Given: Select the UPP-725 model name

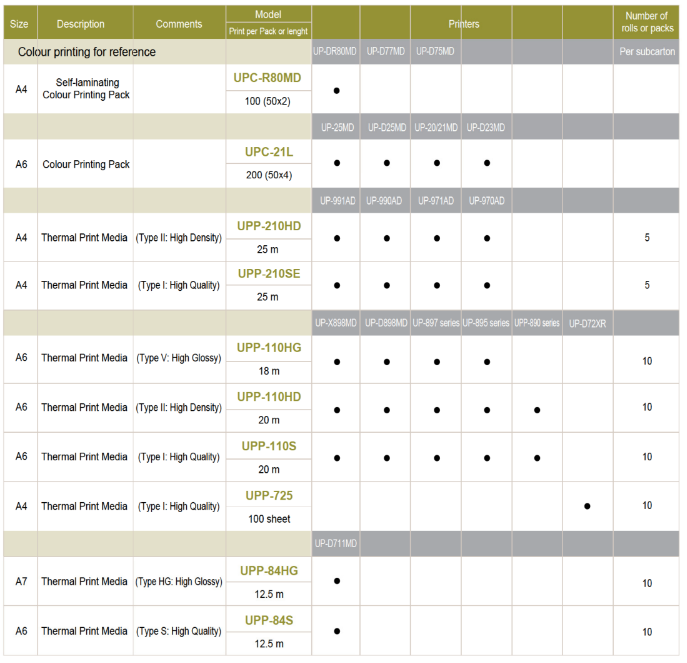Looking at the screenshot, I should (268, 495).
